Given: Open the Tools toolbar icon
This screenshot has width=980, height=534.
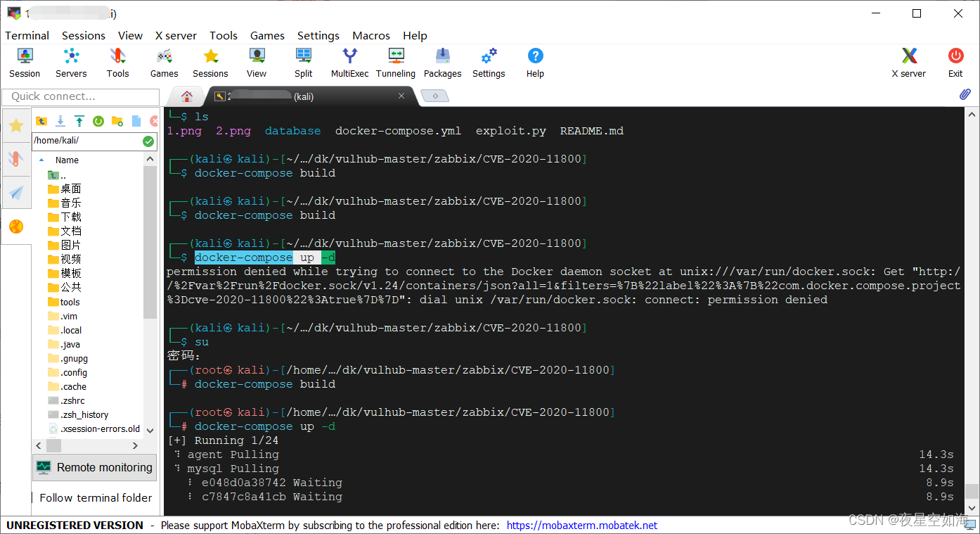Looking at the screenshot, I should pos(117,62).
